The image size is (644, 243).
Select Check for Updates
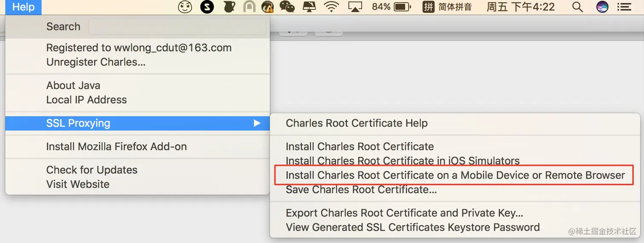pos(92,170)
